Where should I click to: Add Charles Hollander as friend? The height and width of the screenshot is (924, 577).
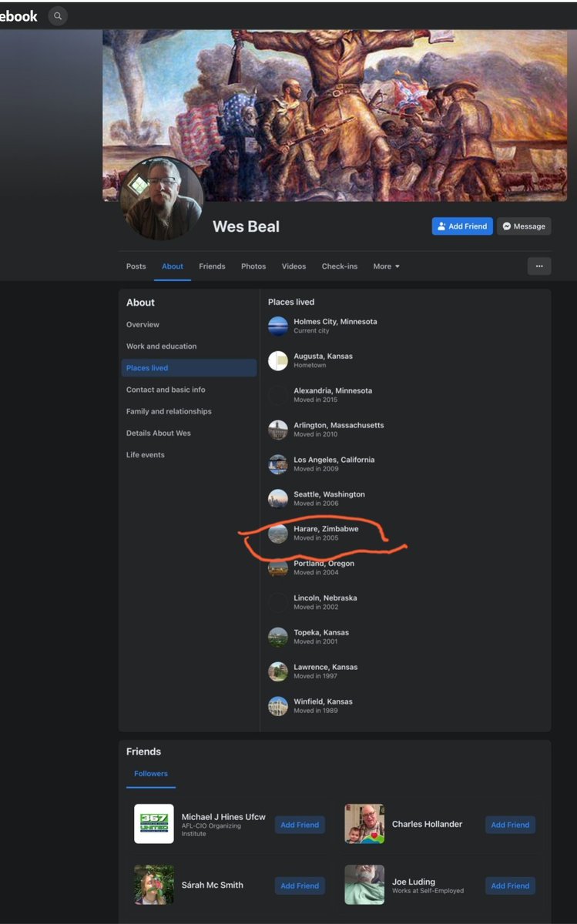[510, 825]
